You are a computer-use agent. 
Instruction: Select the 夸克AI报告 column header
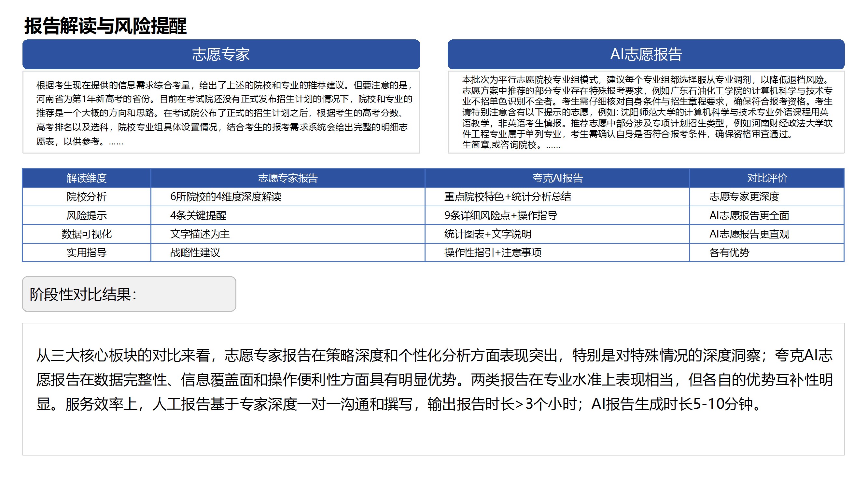pos(557,178)
